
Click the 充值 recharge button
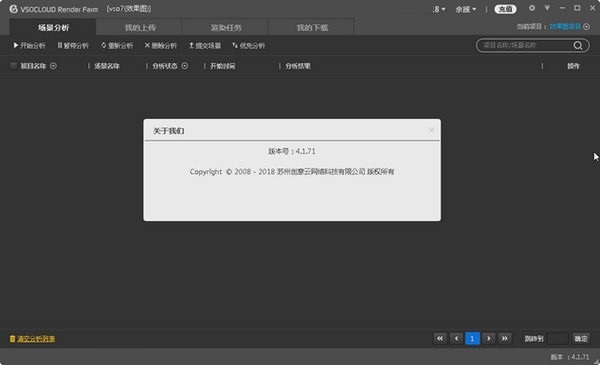[505, 9]
